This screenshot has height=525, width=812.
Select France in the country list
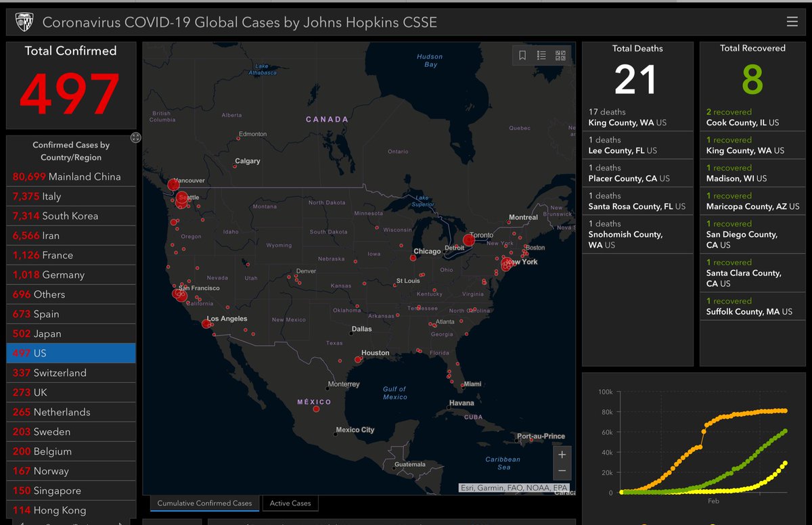pos(71,255)
